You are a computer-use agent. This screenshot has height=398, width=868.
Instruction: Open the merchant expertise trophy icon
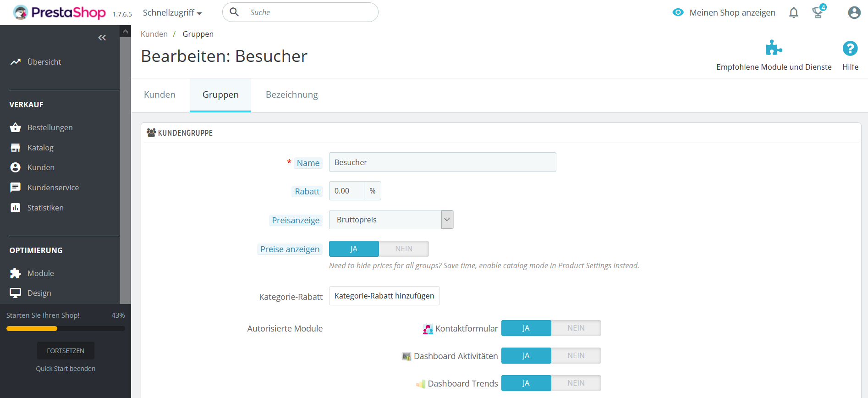(818, 12)
